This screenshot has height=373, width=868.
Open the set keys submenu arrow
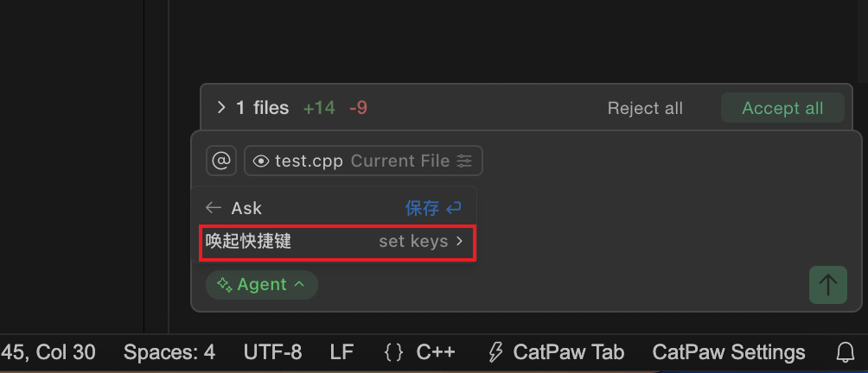(x=459, y=242)
